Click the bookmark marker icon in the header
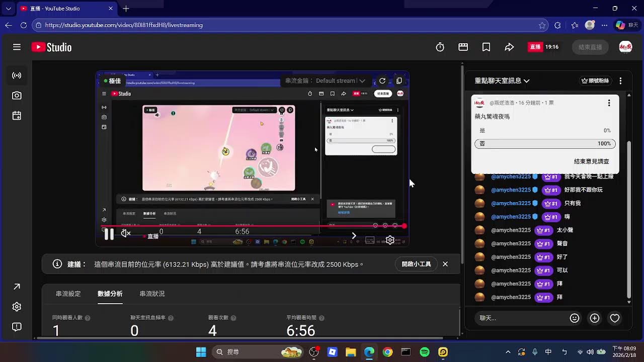 [486, 47]
